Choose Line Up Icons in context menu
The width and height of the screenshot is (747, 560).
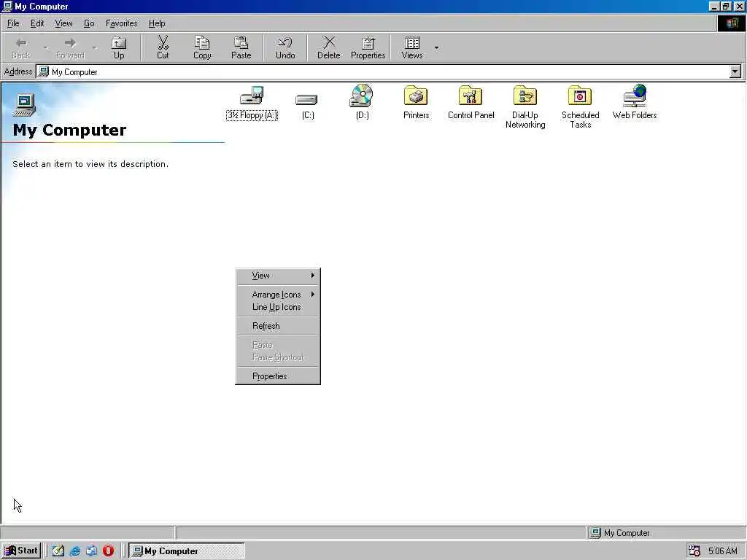(x=278, y=307)
